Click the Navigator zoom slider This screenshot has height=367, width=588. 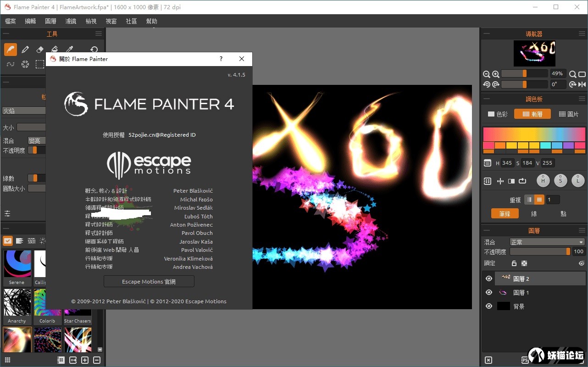pyautogui.click(x=525, y=73)
